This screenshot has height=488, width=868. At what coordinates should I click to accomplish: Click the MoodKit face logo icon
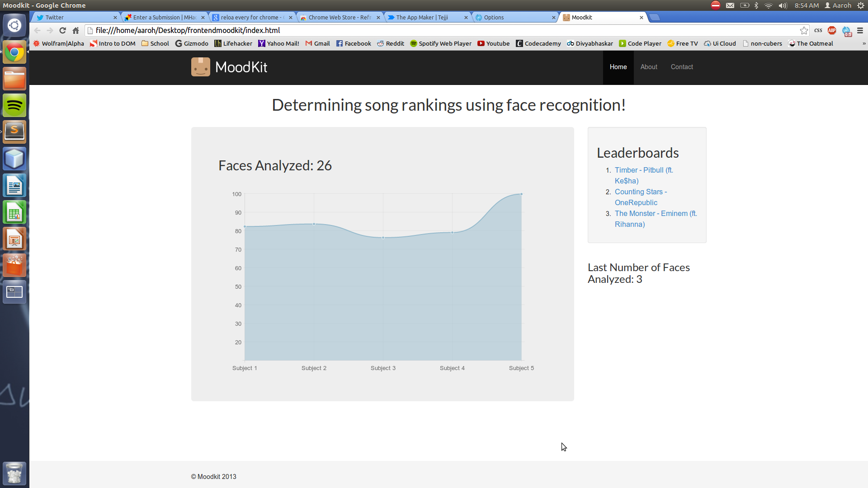point(200,67)
